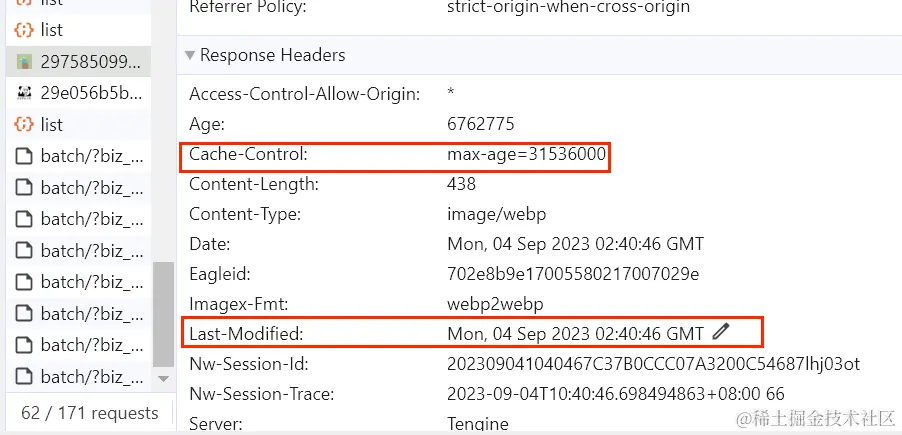
Task: Click the Last-Modified header name
Action: (246, 334)
